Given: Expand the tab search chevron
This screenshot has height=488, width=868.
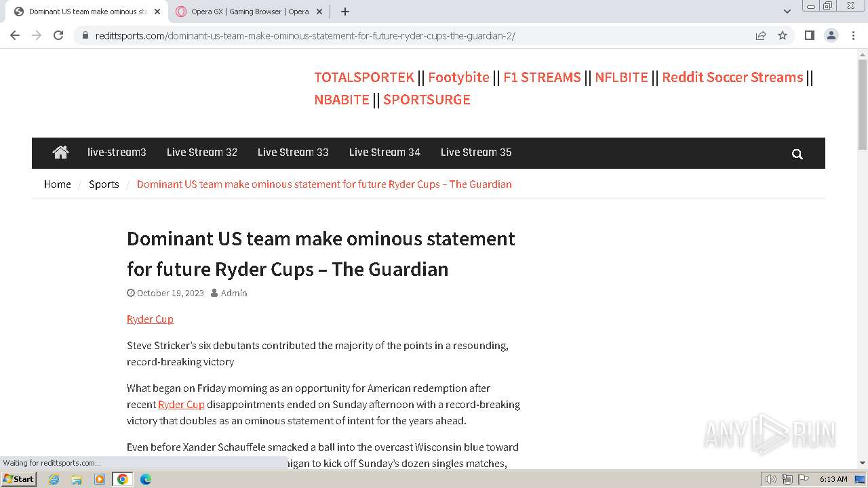Looking at the screenshot, I should (x=787, y=12).
